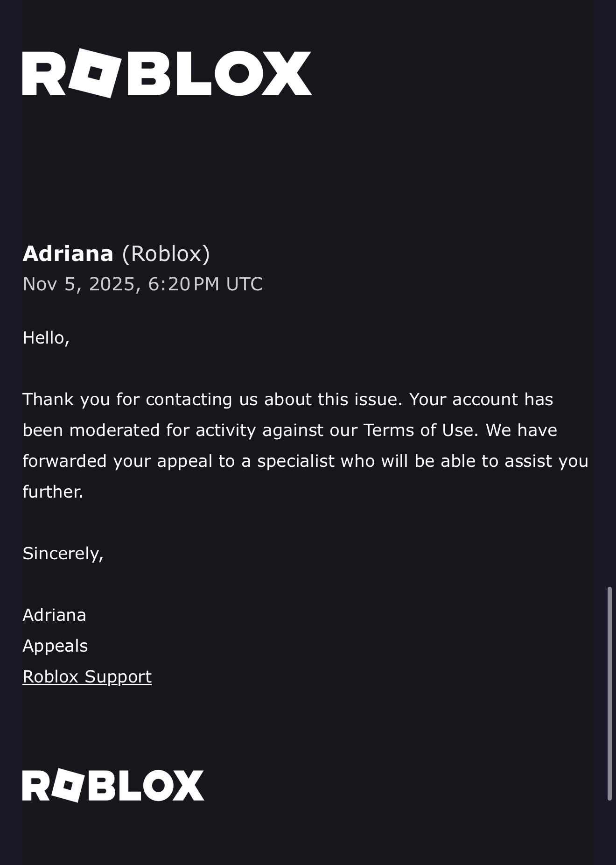Click the small Roblox logo in footer
This screenshot has width=616, height=865.
click(x=113, y=785)
